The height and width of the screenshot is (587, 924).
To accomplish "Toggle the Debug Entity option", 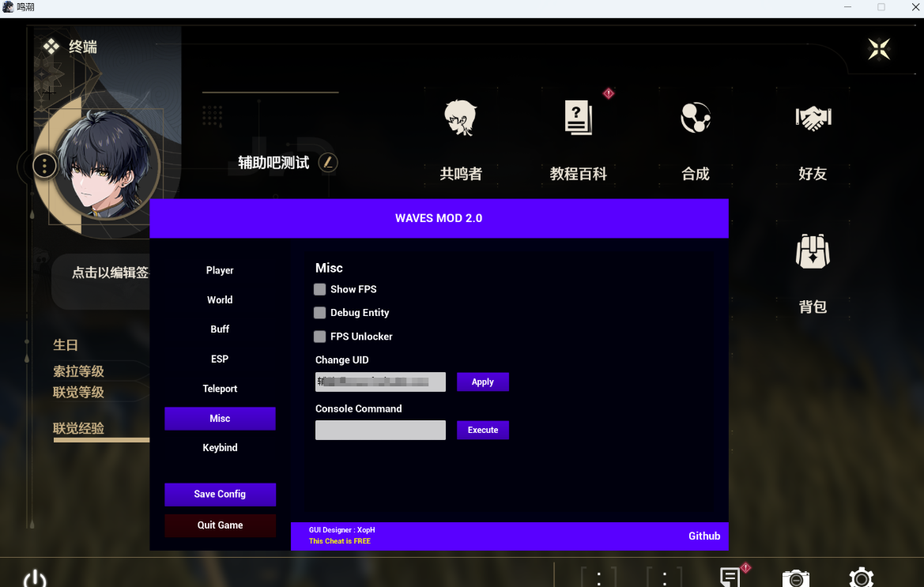I will [319, 313].
